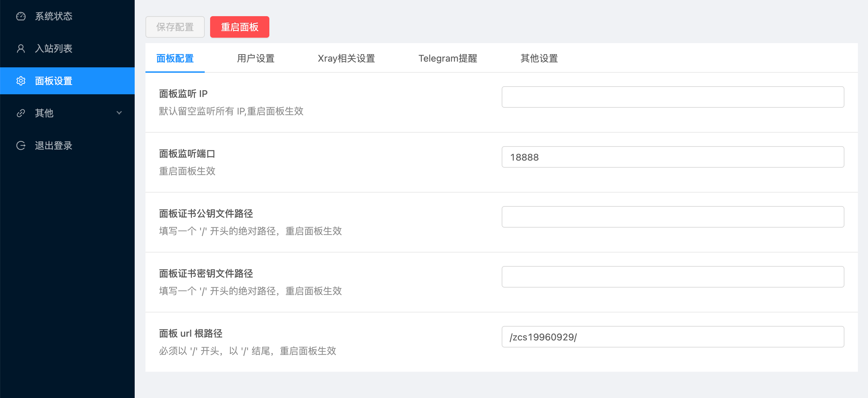The height and width of the screenshot is (398, 868).
Task: Click the logout icon for 退出登录
Action: (x=21, y=145)
